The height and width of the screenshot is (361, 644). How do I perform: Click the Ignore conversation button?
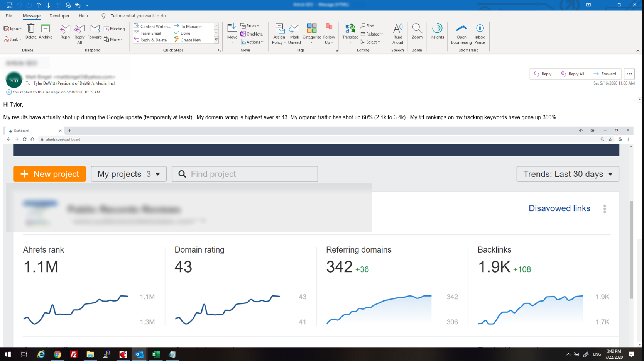point(13,29)
